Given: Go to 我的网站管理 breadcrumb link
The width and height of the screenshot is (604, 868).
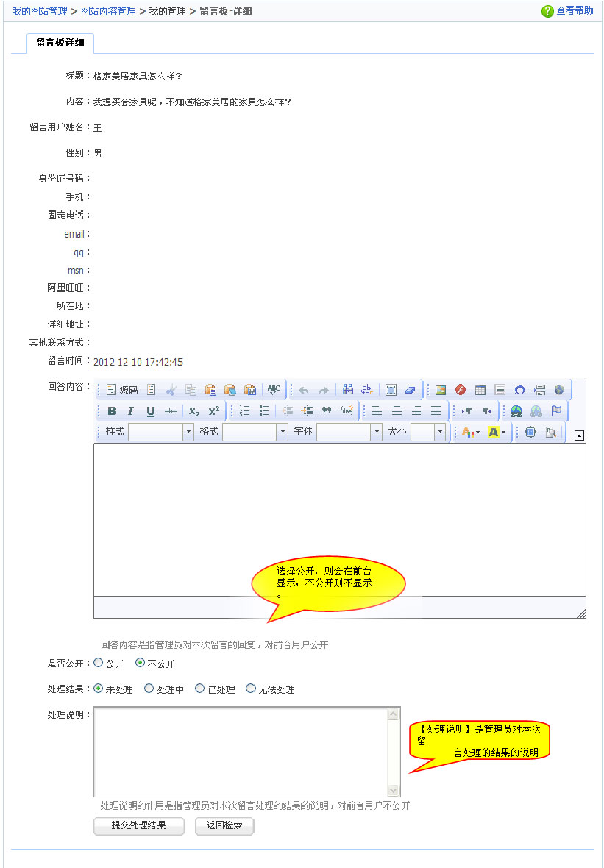Looking at the screenshot, I should click(40, 11).
